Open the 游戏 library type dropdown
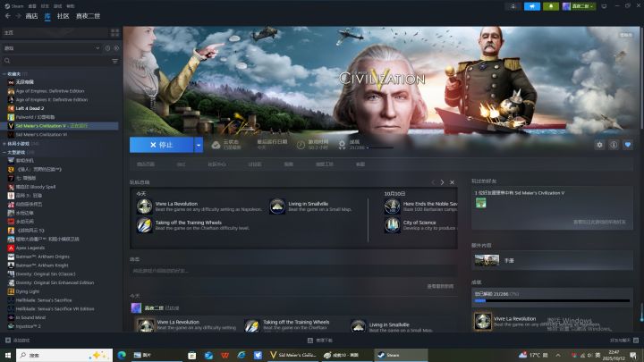 click(51, 48)
